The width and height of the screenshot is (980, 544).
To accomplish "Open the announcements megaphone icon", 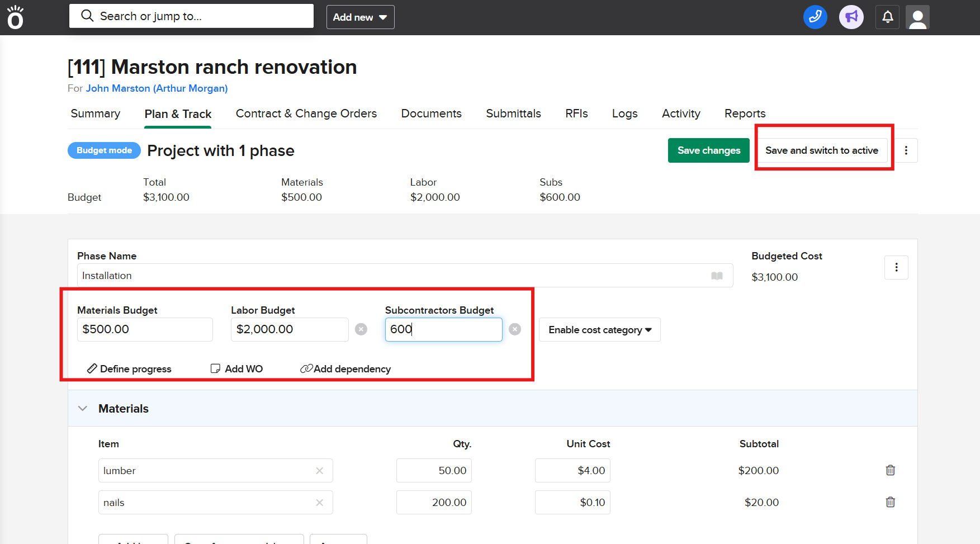I will coord(851,17).
